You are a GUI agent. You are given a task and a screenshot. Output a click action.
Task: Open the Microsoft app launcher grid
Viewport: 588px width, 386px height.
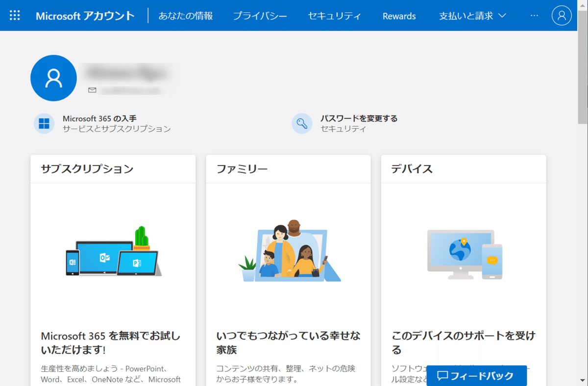(15, 15)
